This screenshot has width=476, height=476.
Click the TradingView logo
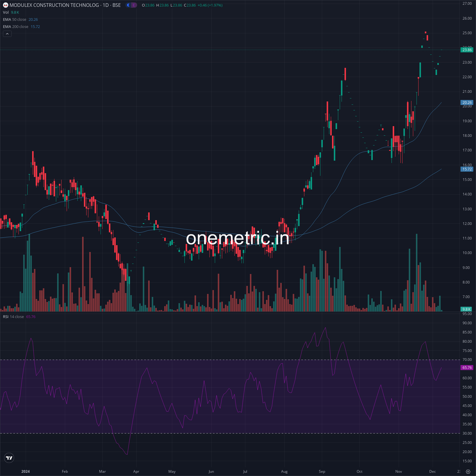click(9, 458)
